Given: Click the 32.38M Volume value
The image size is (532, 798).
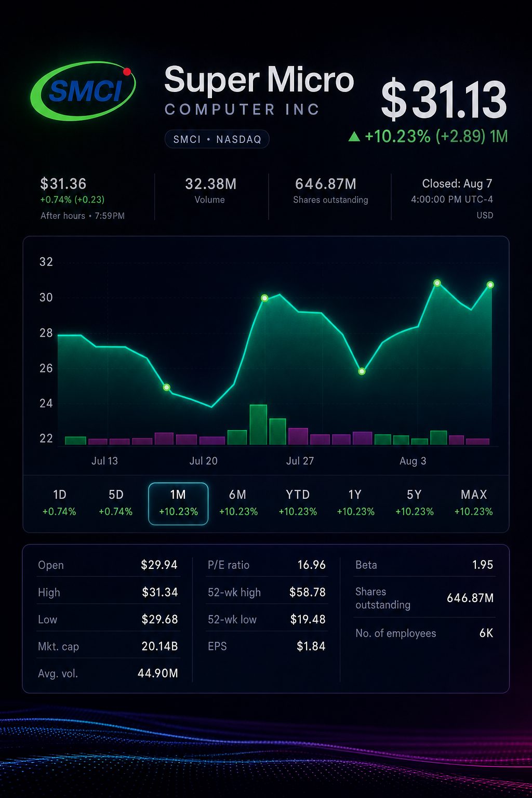Looking at the screenshot, I should pos(210,184).
